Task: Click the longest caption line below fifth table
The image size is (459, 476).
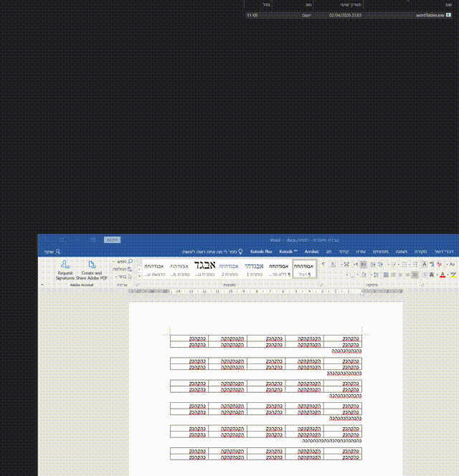Action: (x=332, y=441)
